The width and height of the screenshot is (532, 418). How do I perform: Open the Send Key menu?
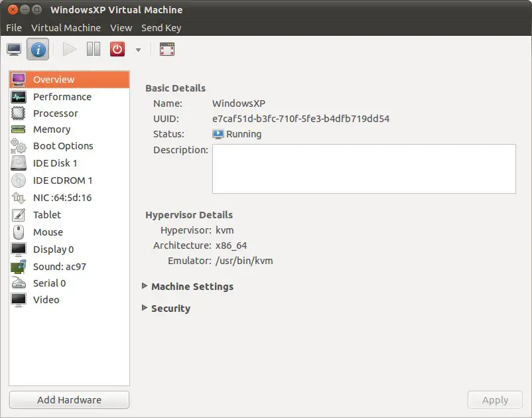click(x=161, y=28)
